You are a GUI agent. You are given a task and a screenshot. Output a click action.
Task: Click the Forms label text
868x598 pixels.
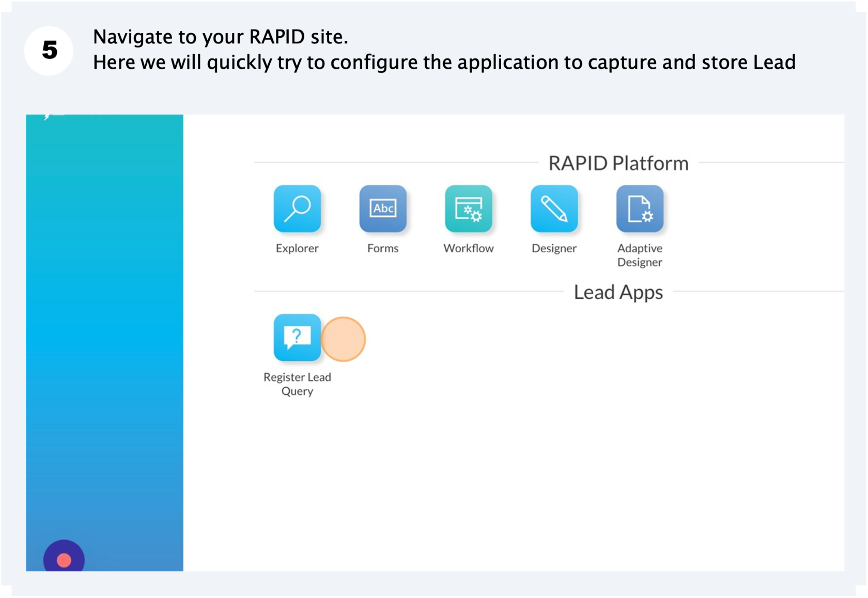(x=383, y=248)
